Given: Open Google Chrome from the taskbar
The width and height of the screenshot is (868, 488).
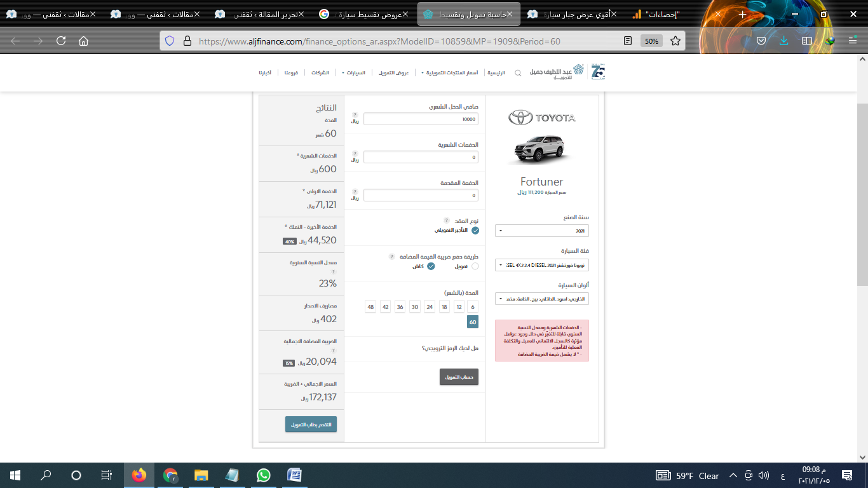Looking at the screenshot, I should pos(170,475).
